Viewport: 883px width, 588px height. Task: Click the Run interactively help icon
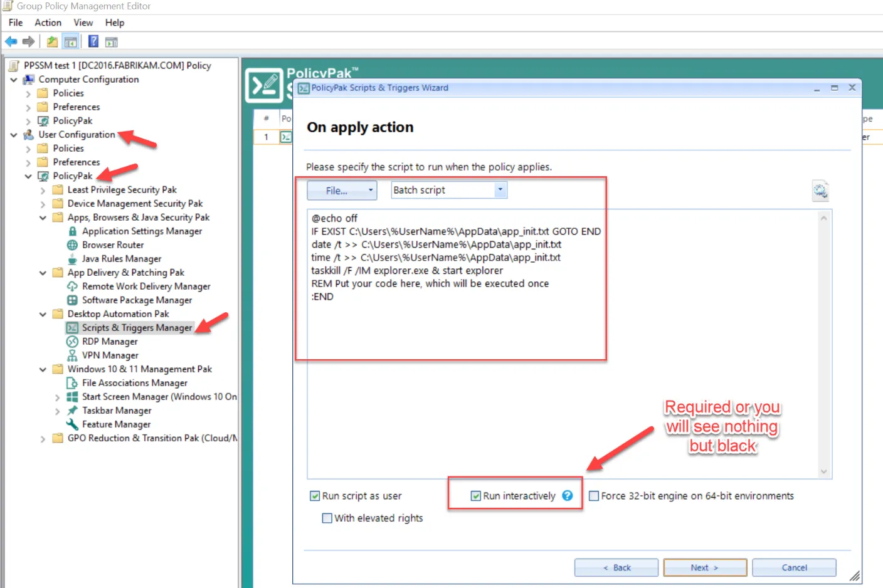coord(568,496)
